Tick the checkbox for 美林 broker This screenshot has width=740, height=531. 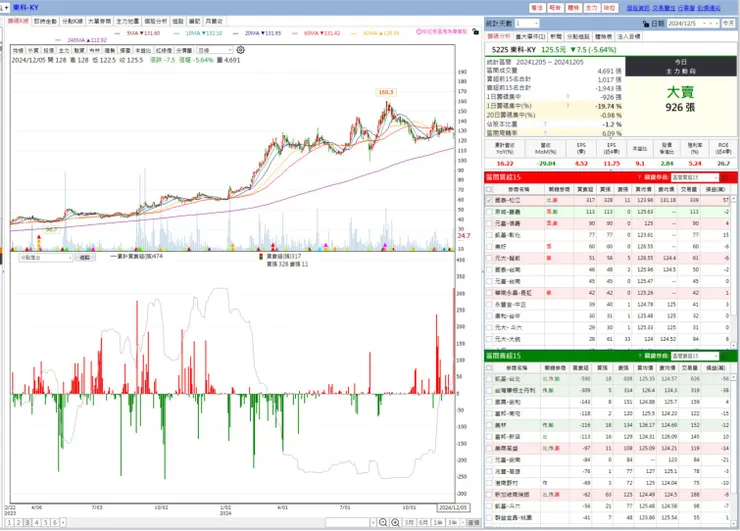[489, 425]
